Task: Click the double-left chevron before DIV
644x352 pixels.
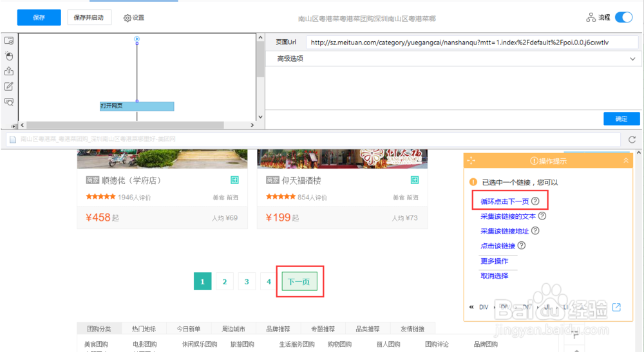Action: [471, 307]
